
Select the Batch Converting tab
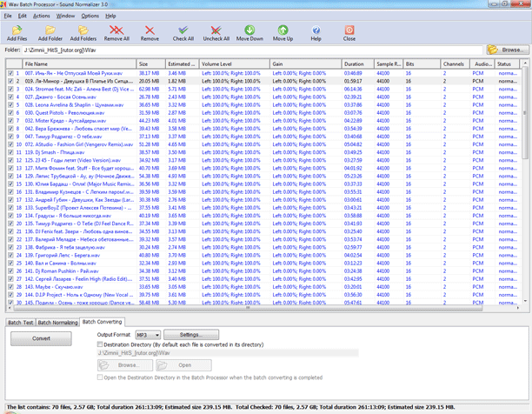point(102,322)
